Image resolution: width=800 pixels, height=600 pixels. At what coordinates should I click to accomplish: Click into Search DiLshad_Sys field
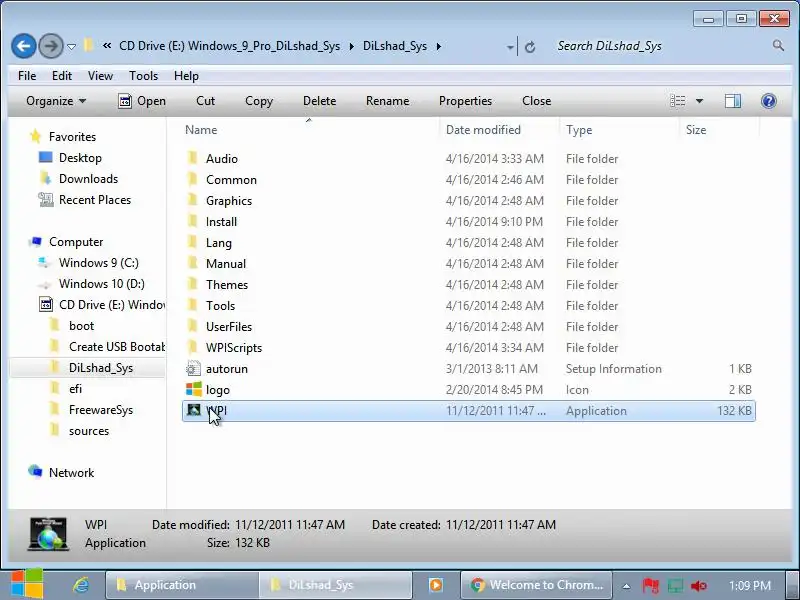661,46
